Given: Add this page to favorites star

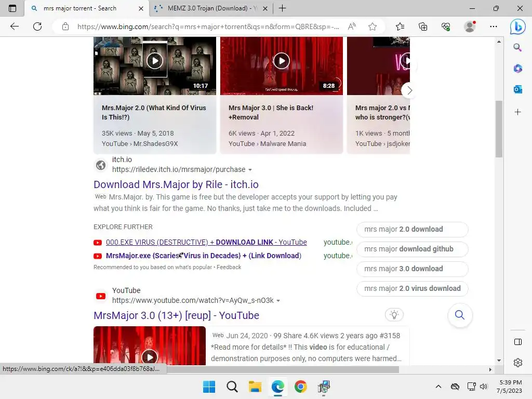Looking at the screenshot, I should pyautogui.click(x=372, y=26).
